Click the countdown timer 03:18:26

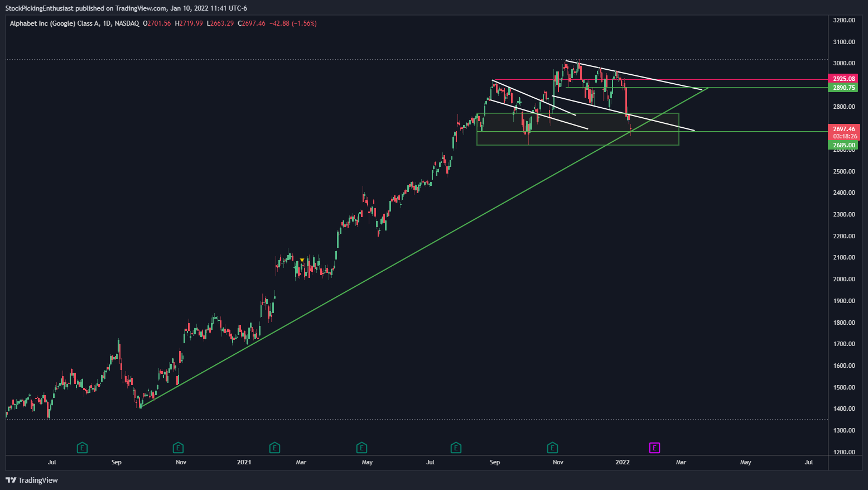tap(845, 136)
